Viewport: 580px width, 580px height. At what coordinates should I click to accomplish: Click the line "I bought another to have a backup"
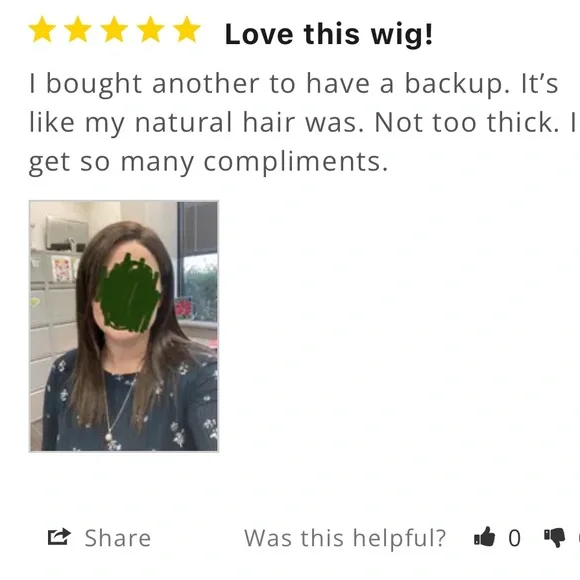point(266,84)
